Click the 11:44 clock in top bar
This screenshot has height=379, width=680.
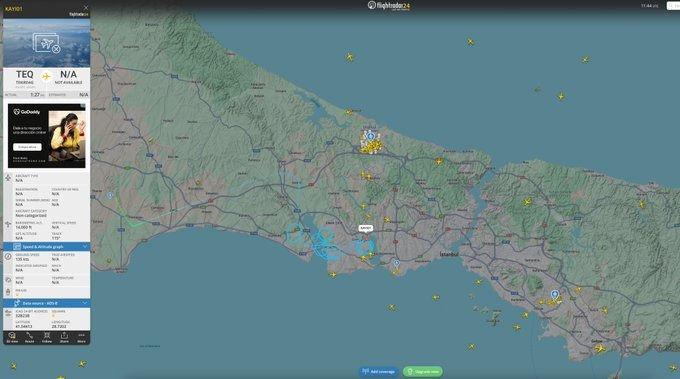click(650, 6)
